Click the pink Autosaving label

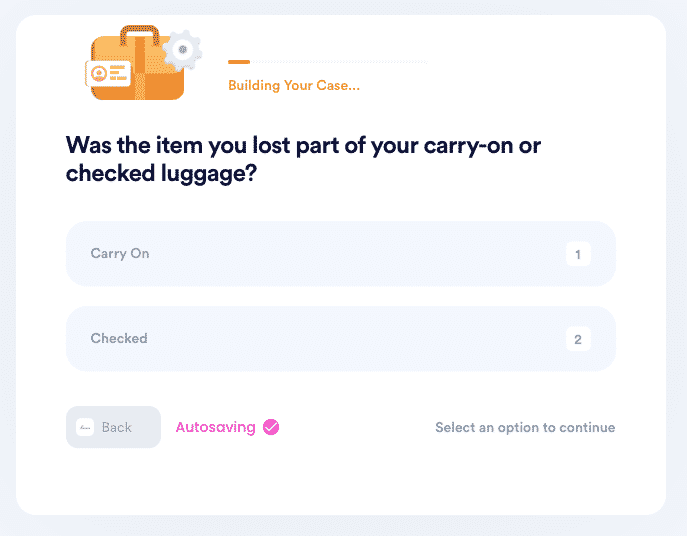click(216, 427)
